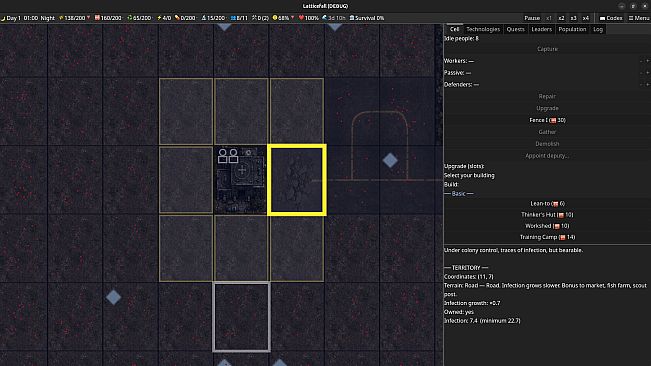Switch to the Cell tab
Image resolution: width=651 pixels, height=366 pixels.
pyautogui.click(x=455, y=29)
